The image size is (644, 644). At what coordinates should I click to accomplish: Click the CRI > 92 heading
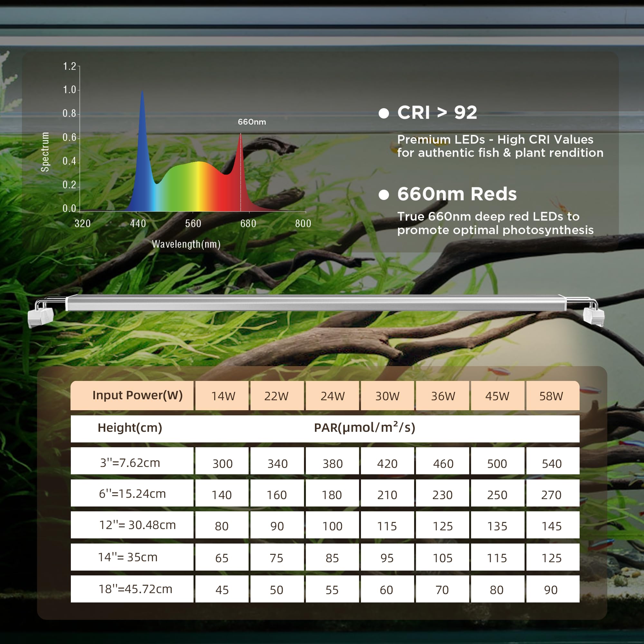click(437, 113)
